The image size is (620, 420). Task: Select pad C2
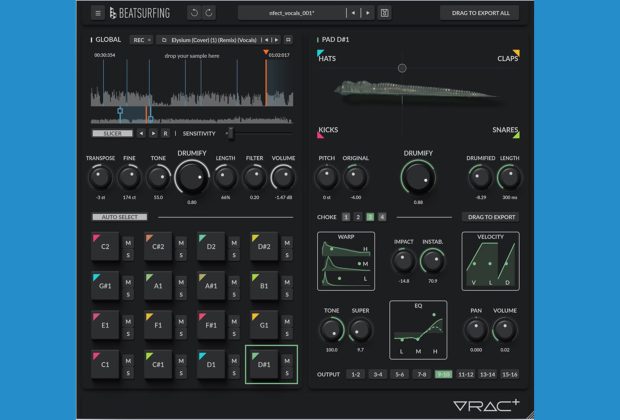click(x=105, y=246)
